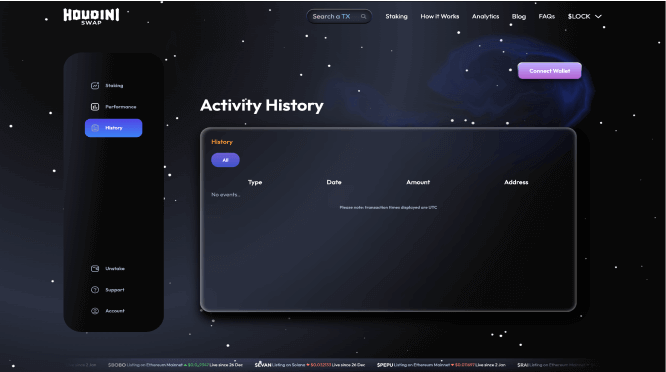Click the Houdini Swap logo
The width and height of the screenshot is (666, 372).
point(91,17)
